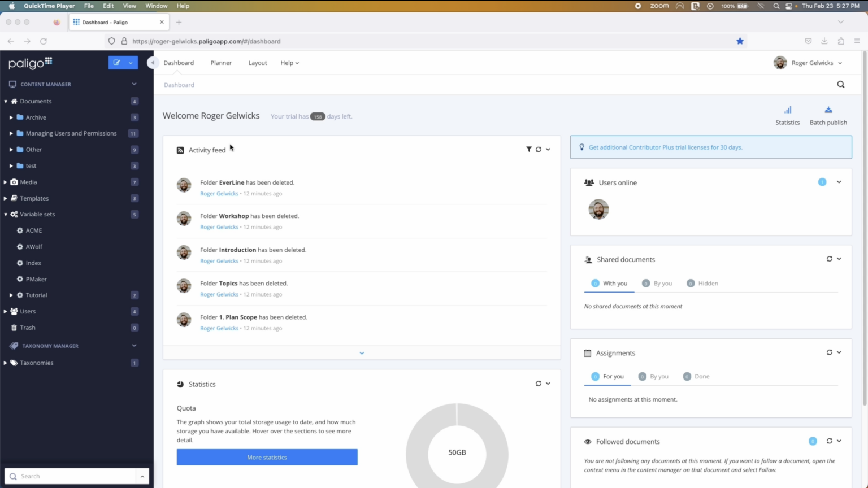Expand the Other folder

point(11,150)
